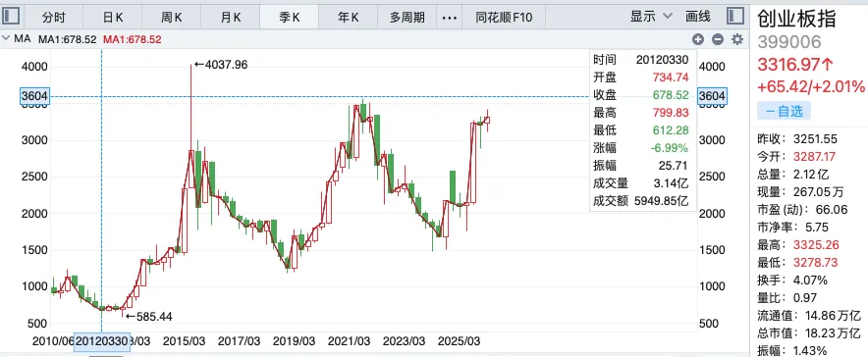Click the red MA1:678.52 value
This screenshot has width=868, height=357.
(133, 39)
